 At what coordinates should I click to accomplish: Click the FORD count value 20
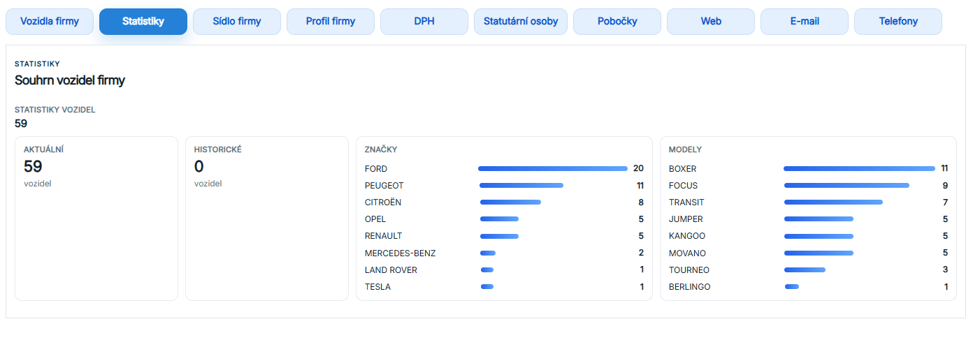638,168
